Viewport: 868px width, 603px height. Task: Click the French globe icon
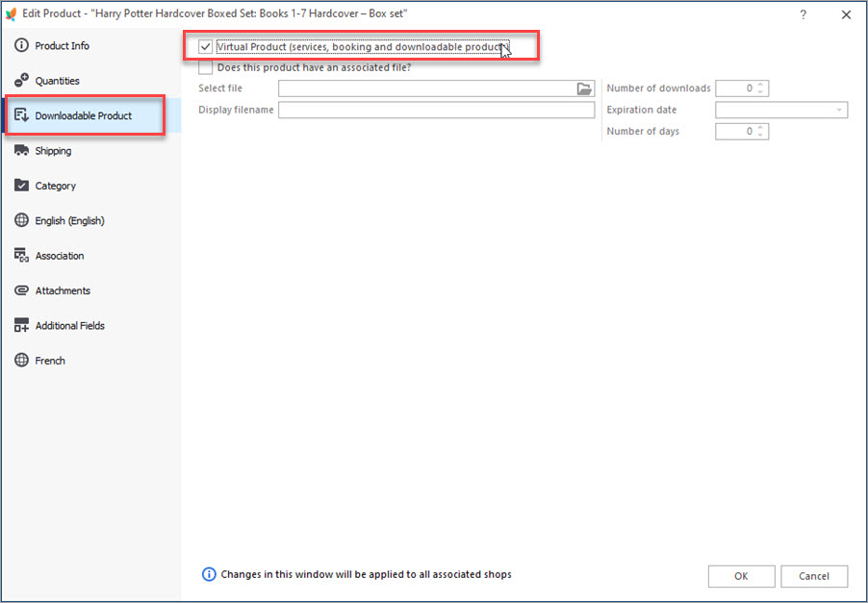[21, 360]
